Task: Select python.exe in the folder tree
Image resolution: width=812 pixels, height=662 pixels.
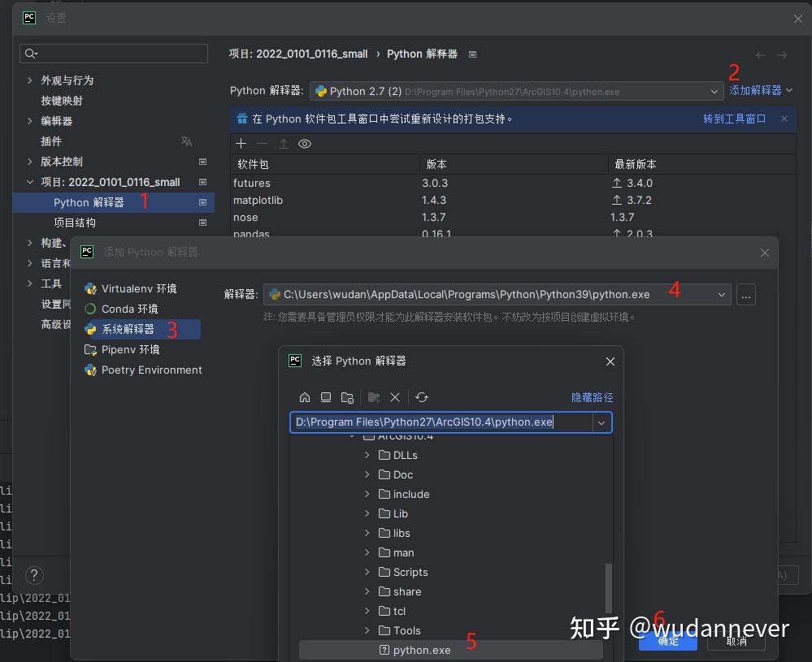Action: 422,650
